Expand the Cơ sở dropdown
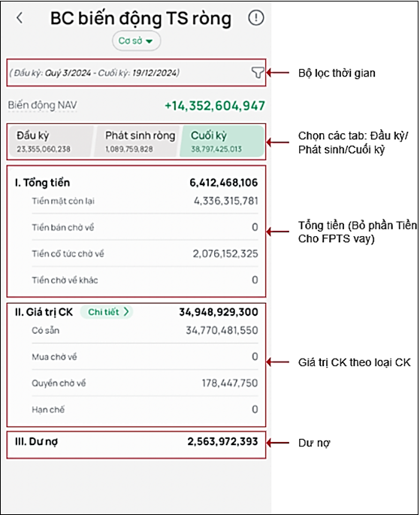Image resolution: width=420 pixels, height=515 pixels. 136,41
